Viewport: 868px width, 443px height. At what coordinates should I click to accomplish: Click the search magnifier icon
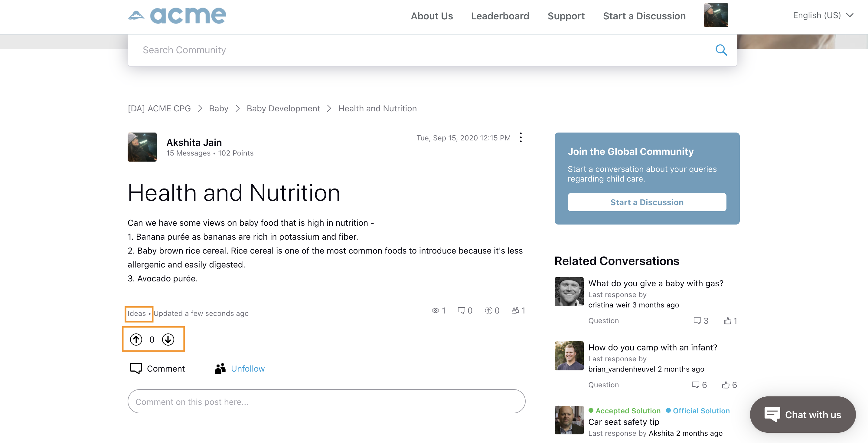(x=722, y=50)
